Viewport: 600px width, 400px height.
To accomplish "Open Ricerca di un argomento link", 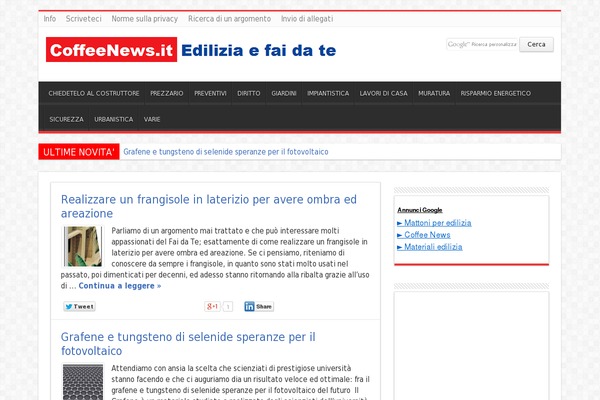I will [229, 19].
